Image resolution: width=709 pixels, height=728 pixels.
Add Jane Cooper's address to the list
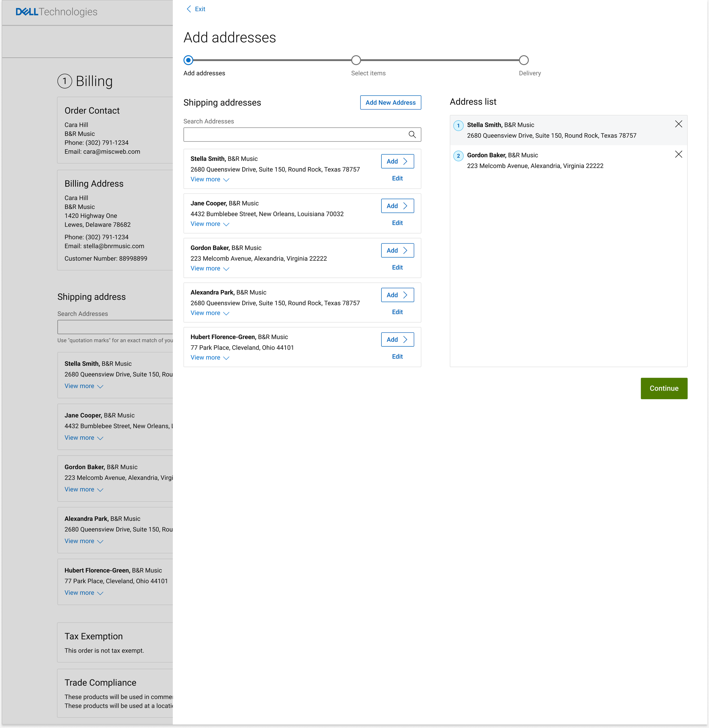click(x=397, y=206)
